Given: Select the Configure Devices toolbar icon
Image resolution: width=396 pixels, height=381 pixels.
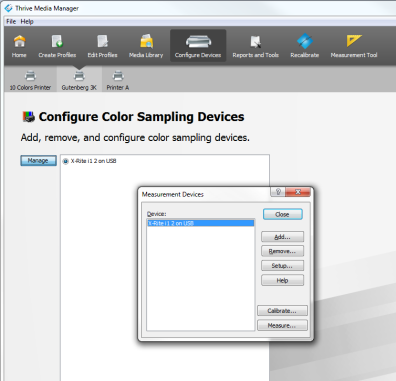Looking at the screenshot, I should click(198, 46).
